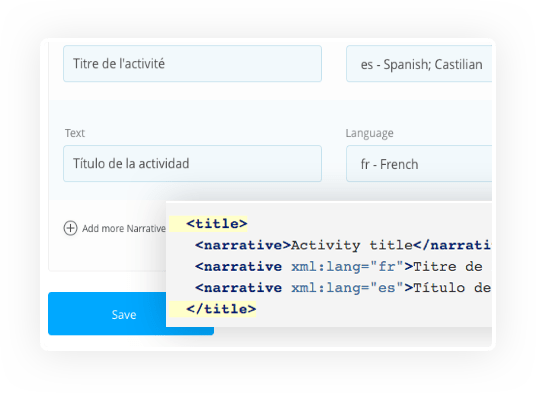Click the xml:lang="fr" attribute in the code

(x=348, y=267)
